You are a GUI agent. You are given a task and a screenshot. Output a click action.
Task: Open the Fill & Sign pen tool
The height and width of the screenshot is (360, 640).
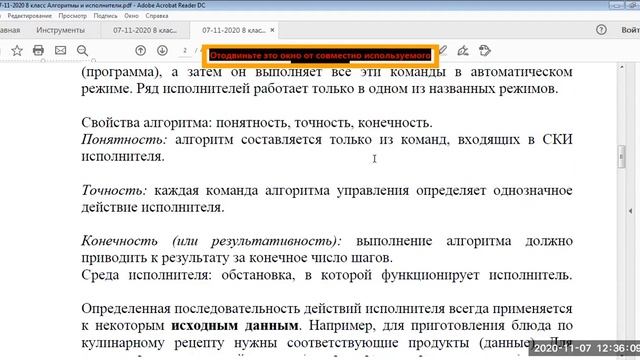462,51
